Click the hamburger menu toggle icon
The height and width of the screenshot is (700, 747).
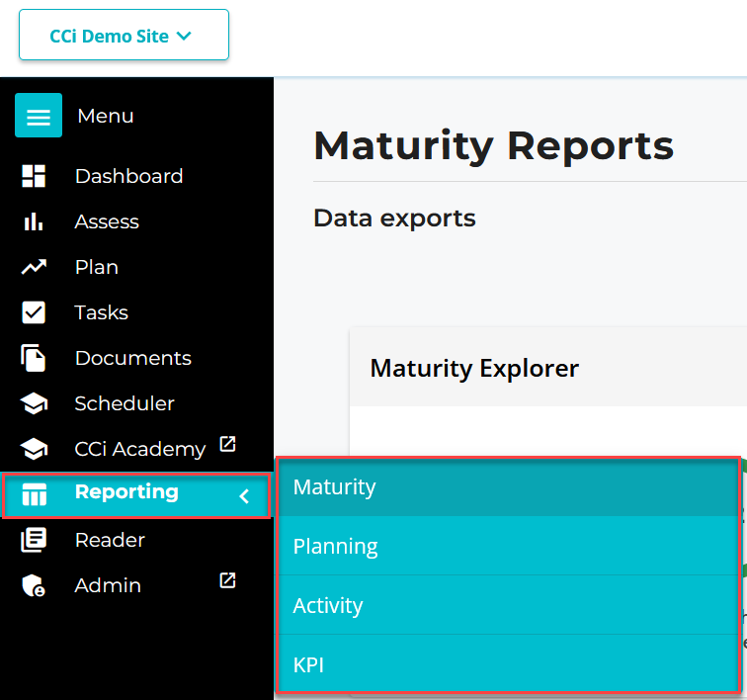pyautogui.click(x=39, y=116)
